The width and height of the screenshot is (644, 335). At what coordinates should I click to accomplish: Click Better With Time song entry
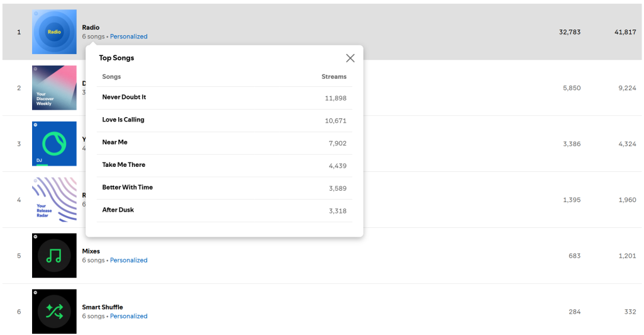click(128, 188)
